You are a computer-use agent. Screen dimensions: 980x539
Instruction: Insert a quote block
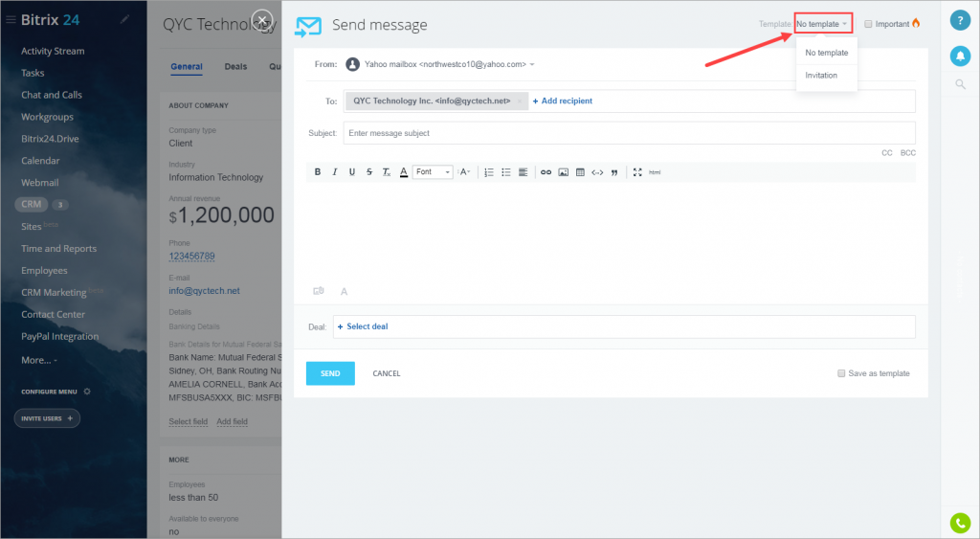(x=614, y=172)
